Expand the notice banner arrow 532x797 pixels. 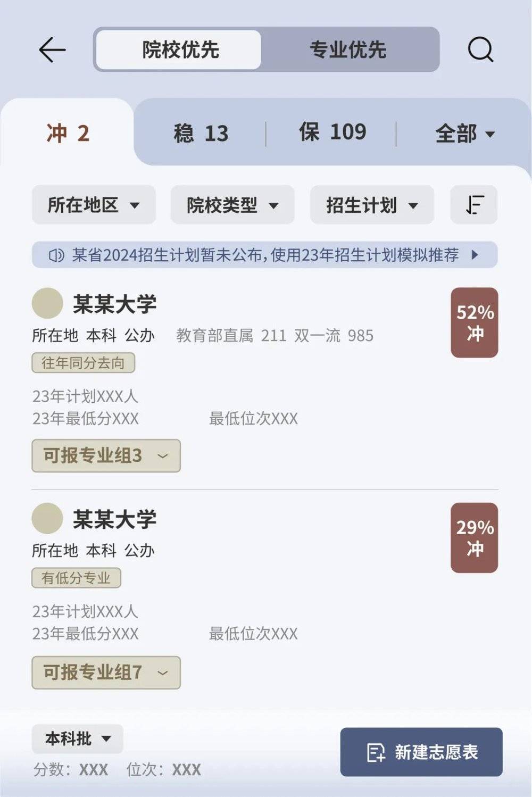click(x=475, y=255)
